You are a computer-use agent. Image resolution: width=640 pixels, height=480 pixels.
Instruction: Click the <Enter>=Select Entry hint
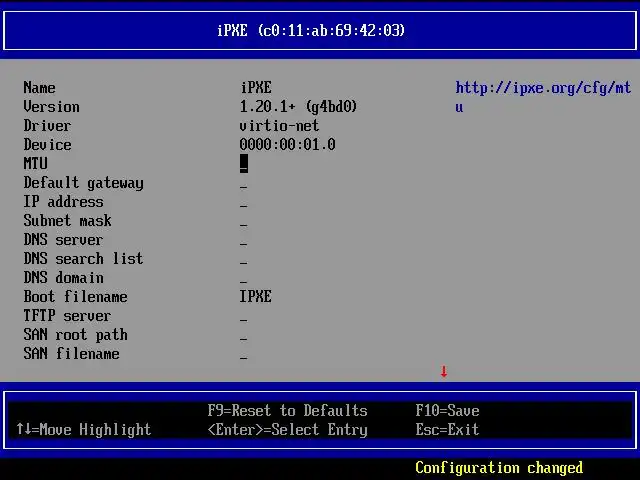[x=287, y=430]
